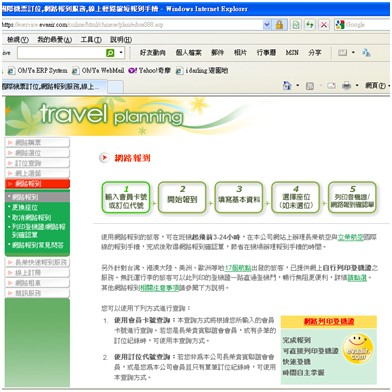Image resolution: width=392 pixels, height=392 pixels.
Task: Select 列印登機證/網路報到確認單 submenu item
Action: point(37,231)
